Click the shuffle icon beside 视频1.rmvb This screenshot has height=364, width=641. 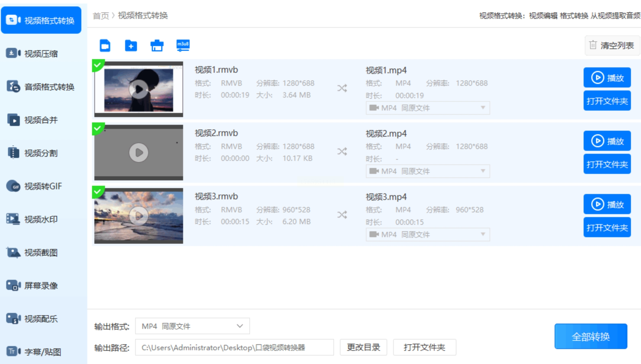[x=342, y=88]
